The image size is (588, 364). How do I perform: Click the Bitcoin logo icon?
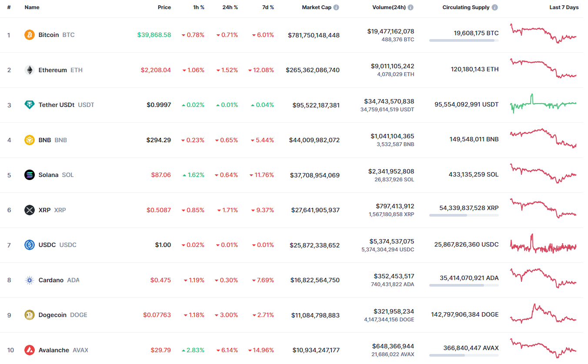(x=30, y=35)
